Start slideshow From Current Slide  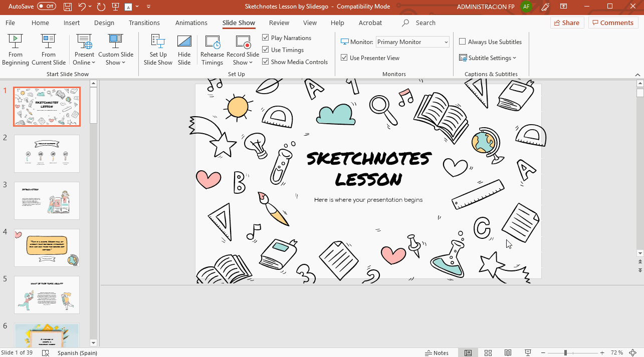coord(49,50)
